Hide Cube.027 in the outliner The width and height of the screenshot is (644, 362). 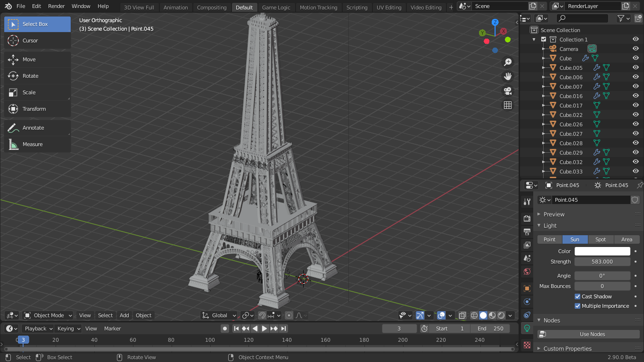point(636,134)
